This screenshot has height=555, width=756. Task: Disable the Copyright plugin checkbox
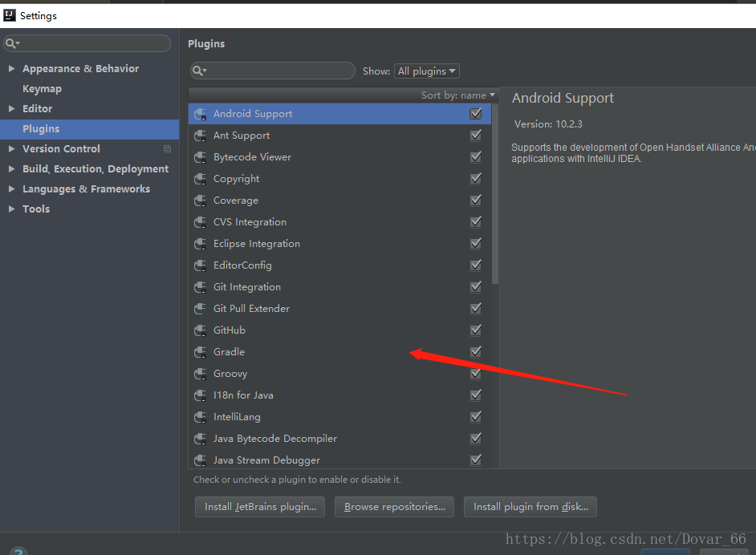click(475, 179)
